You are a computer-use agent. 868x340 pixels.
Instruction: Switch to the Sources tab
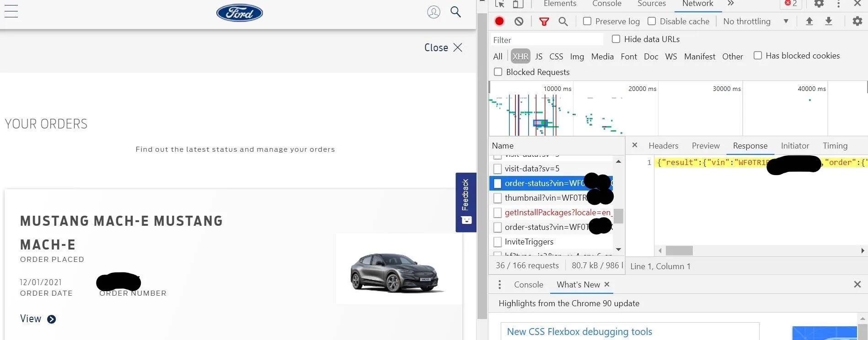(652, 4)
